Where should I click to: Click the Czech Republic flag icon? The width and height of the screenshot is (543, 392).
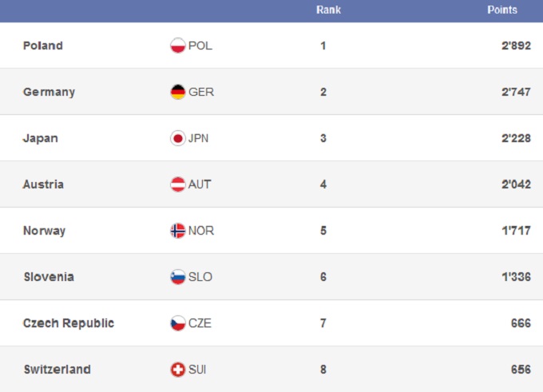(x=178, y=323)
